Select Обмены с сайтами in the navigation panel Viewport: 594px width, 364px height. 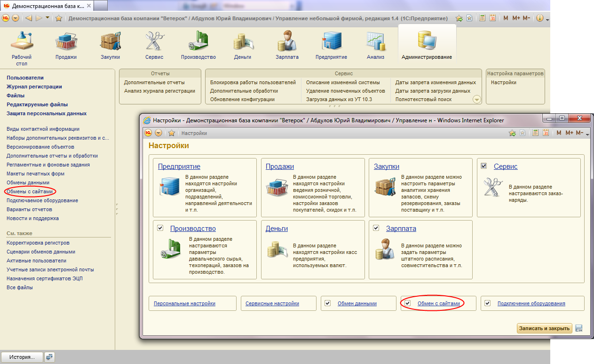[30, 191]
